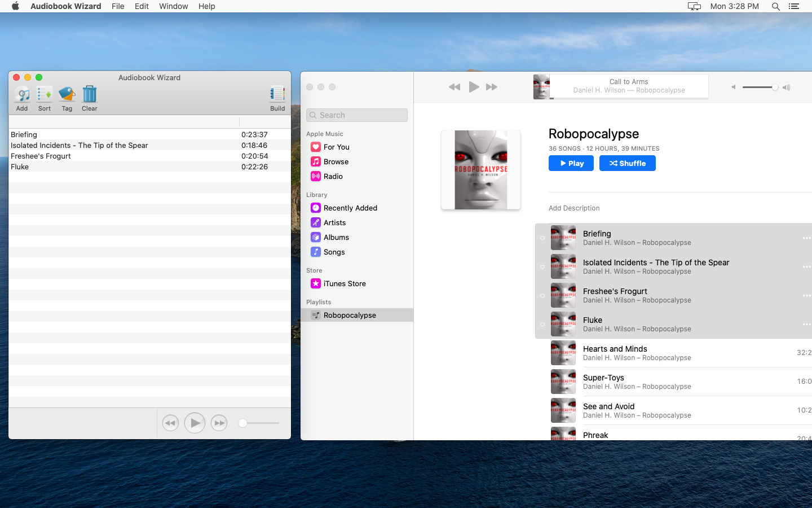Click Audiobook Wizard's fast-forward button
This screenshot has width=812, height=508.
pyautogui.click(x=219, y=423)
